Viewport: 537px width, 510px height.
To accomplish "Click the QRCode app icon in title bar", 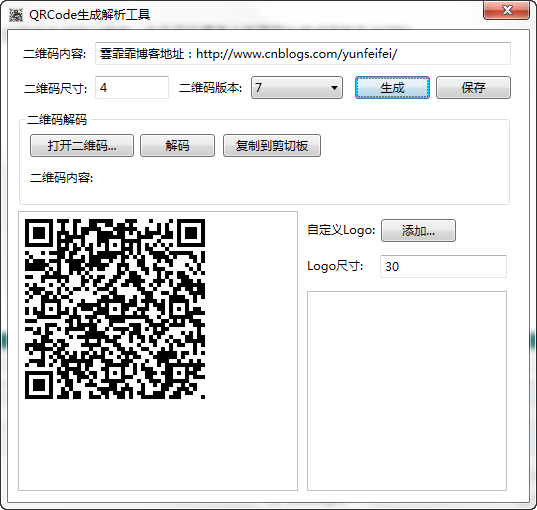I will (15, 15).
